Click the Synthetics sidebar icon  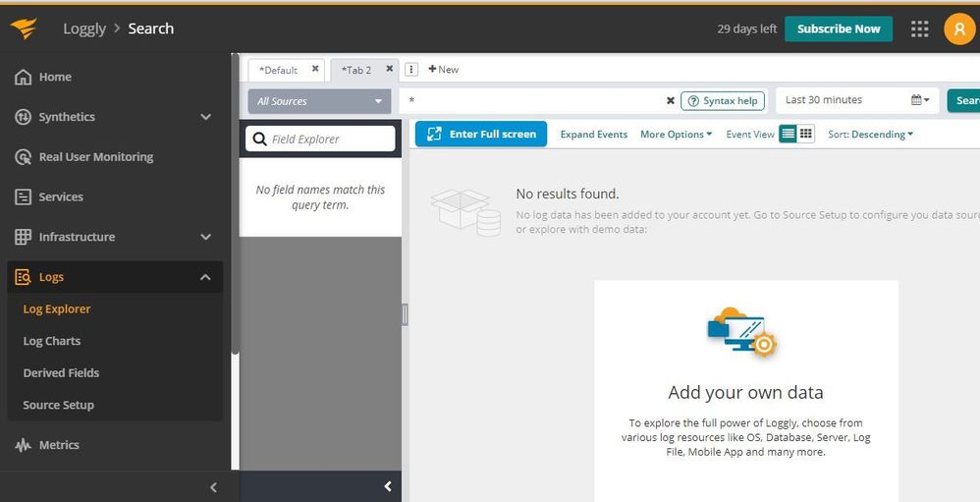tap(24, 117)
